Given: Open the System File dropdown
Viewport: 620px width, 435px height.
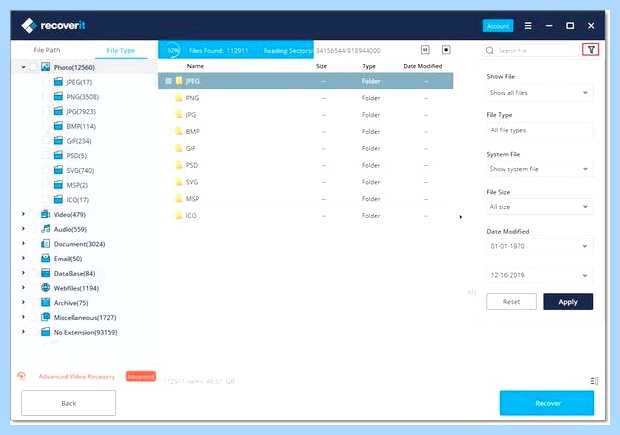Looking at the screenshot, I should coord(539,169).
